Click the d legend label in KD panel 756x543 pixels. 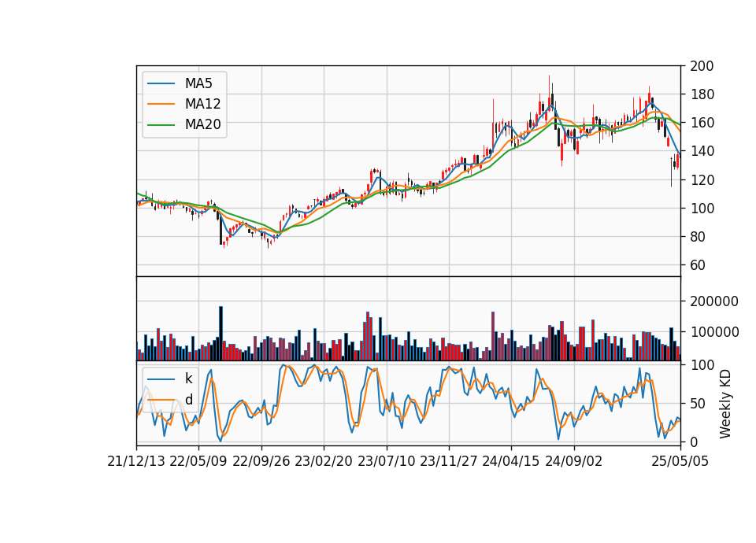coord(188,400)
